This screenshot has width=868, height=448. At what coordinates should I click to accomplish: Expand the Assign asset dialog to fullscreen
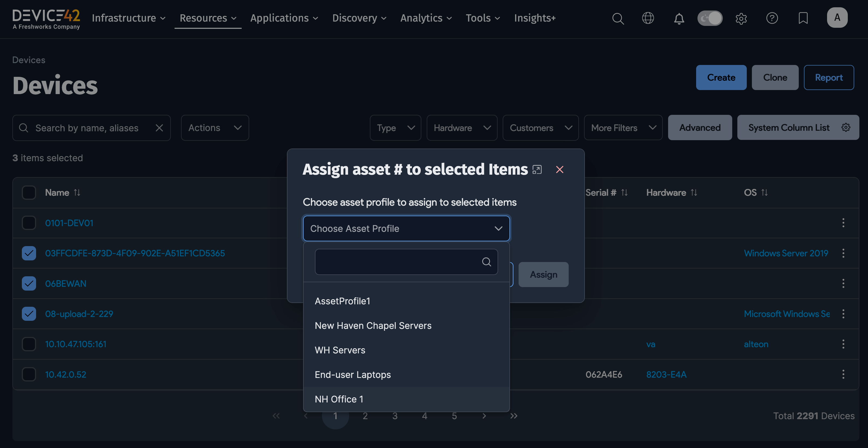[537, 170]
